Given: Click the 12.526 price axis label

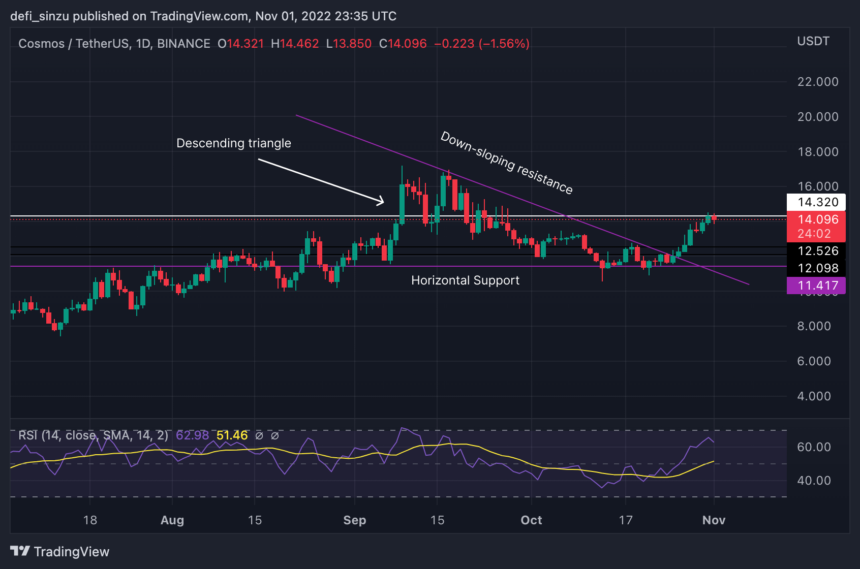Looking at the screenshot, I should point(814,250).
